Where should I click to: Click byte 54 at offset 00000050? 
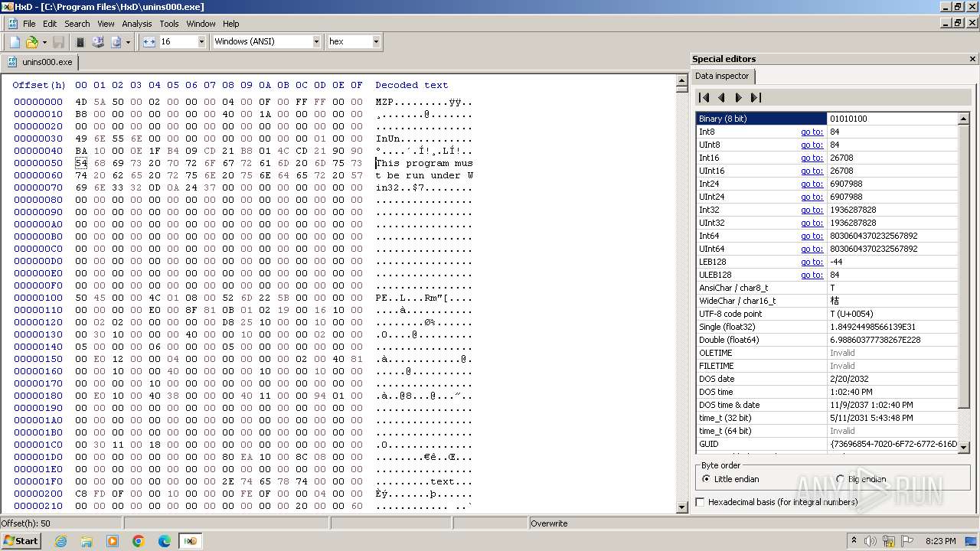point(81,163)
